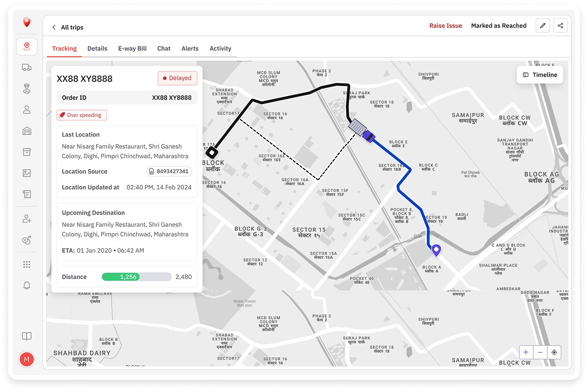Click the black origin marker on map

[x=212, y=153]
